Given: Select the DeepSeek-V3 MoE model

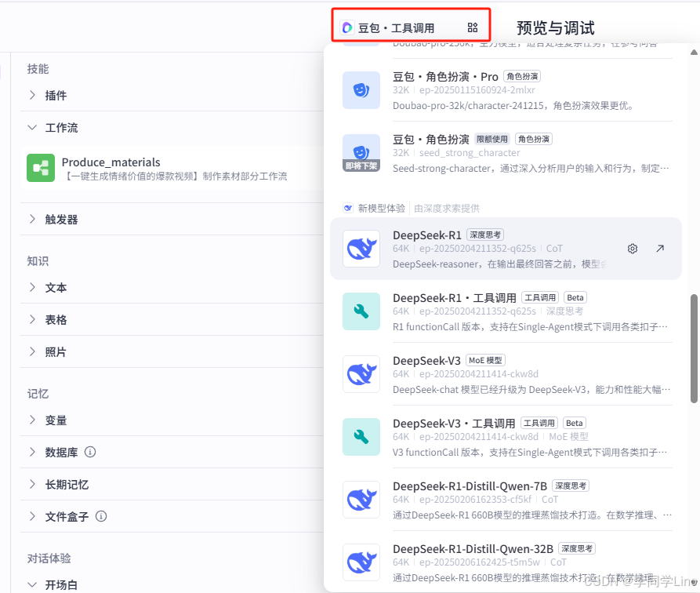Looking at the screenshot, I should (x=506, y=374).
